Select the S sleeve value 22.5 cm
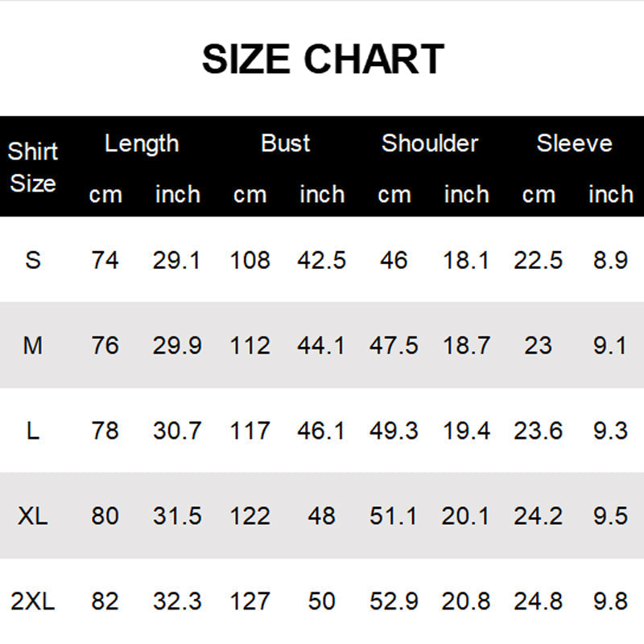 [x=538, y=260]
